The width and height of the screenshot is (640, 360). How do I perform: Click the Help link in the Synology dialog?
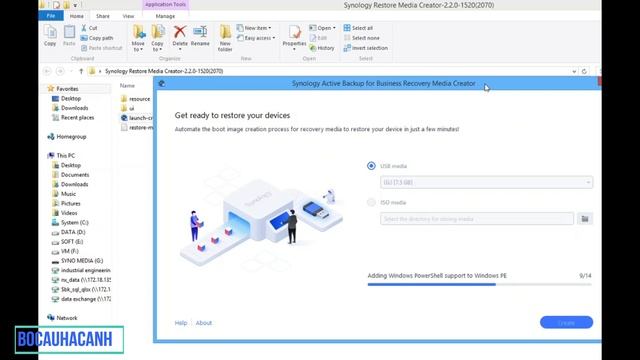pos(181,323)
